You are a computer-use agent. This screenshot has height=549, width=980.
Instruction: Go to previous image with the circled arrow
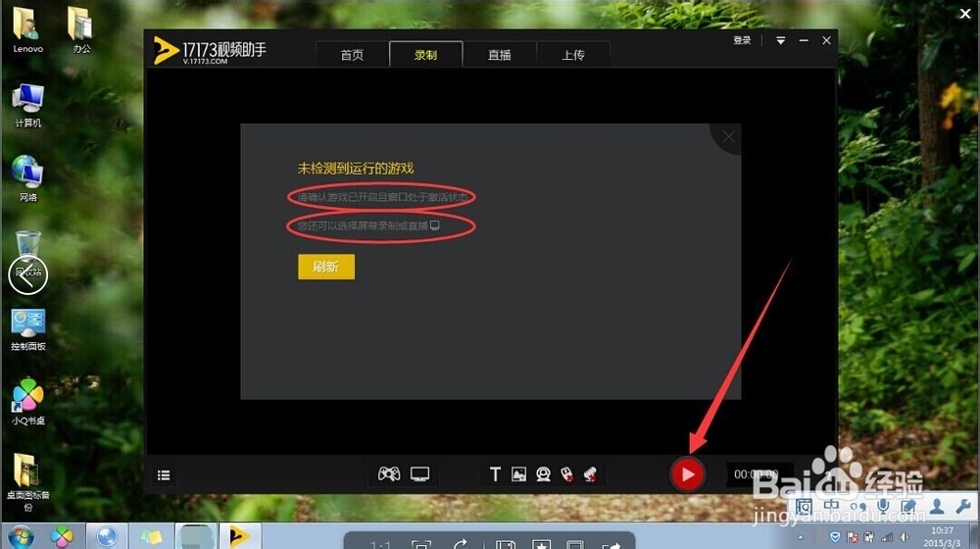click(x=27, y=275)
